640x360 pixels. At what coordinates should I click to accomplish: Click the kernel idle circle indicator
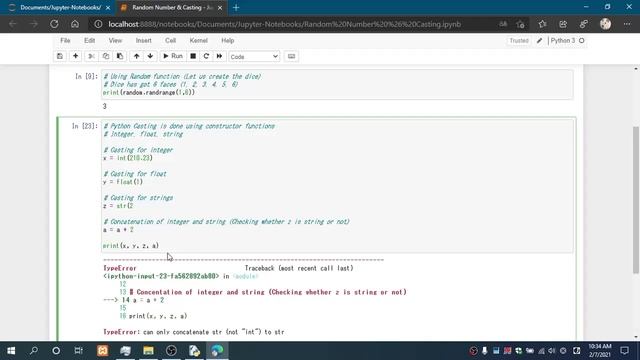(582, 41)
